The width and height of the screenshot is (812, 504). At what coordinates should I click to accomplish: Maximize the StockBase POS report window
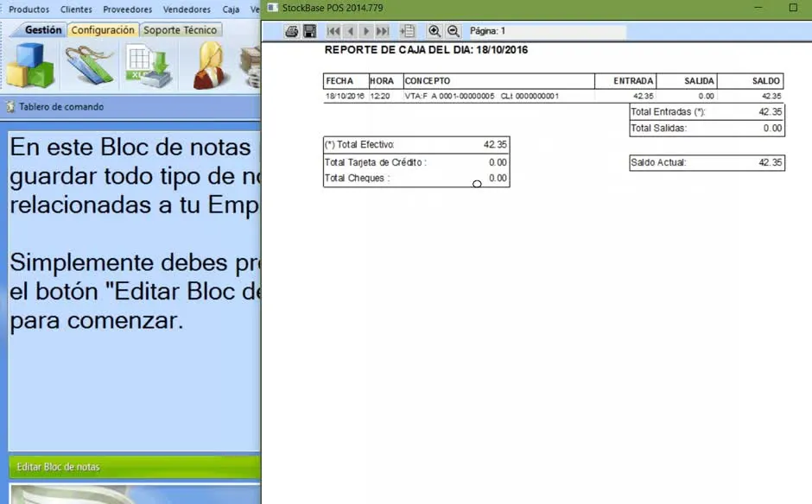tap(793, 8)
